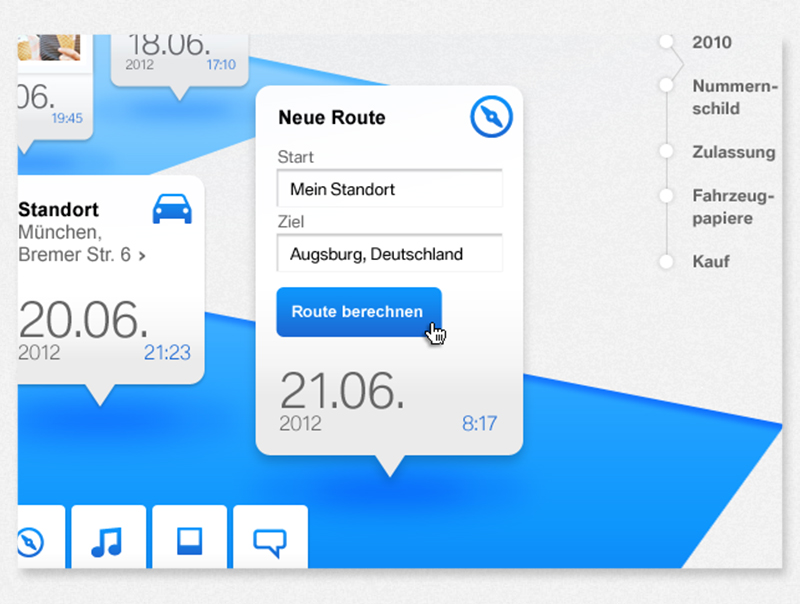Click the Route berechnen button
800x604 pixels.
coord(358,312)
